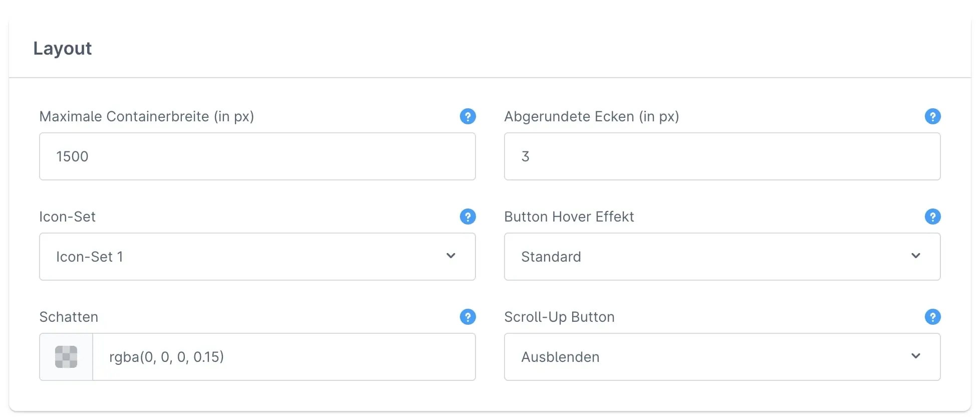
Task: Click the chevron in Scroll-Up Button select
Action: (916, 356)
